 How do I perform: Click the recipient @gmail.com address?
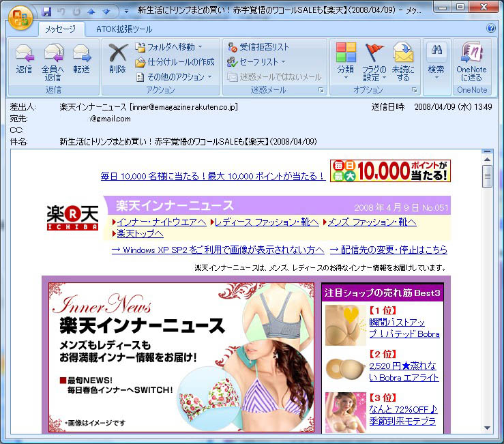(110, 119)
